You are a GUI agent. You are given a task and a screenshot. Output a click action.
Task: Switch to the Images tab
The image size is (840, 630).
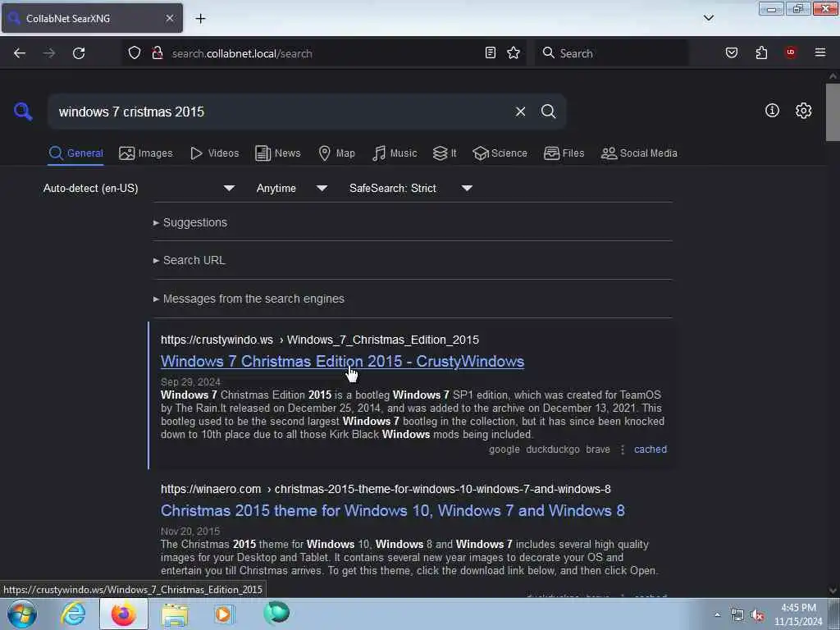(x=146, y=153)
